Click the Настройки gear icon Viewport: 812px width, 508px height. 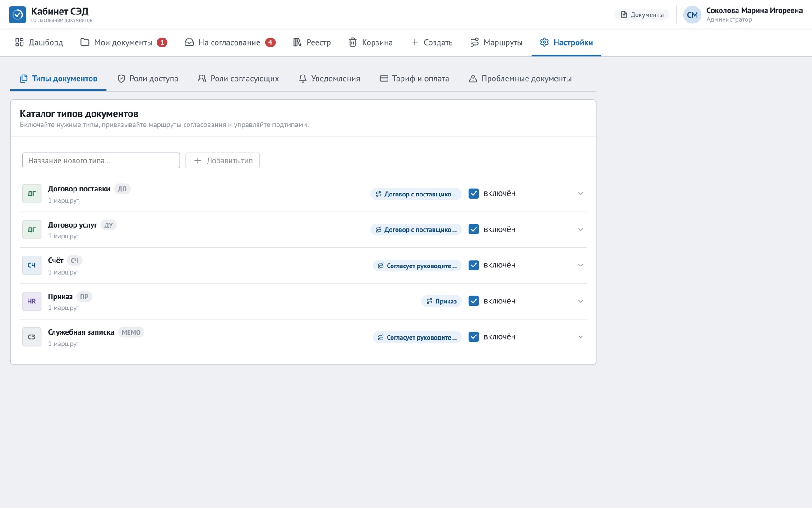544,42
